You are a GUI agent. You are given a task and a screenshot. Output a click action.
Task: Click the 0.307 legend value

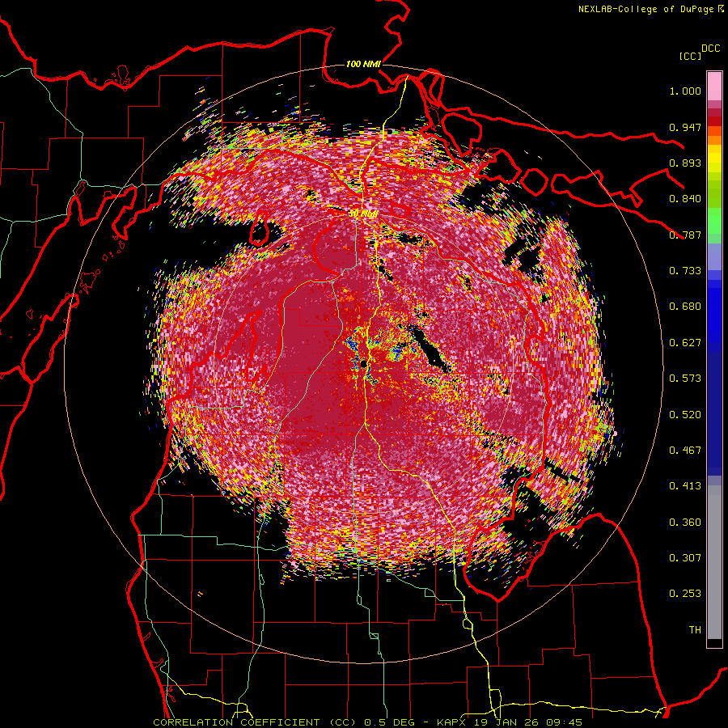(x=685, y=558)
